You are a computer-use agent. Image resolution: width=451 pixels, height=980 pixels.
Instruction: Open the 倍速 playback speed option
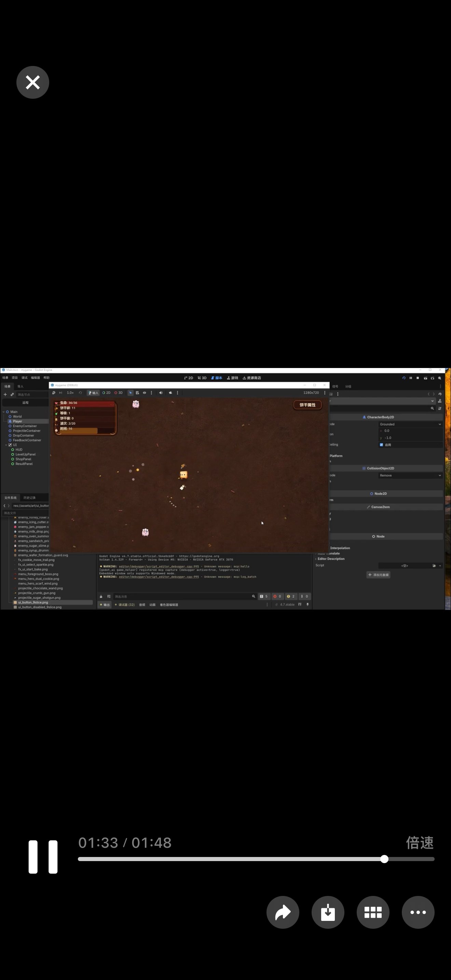point(420,843)
